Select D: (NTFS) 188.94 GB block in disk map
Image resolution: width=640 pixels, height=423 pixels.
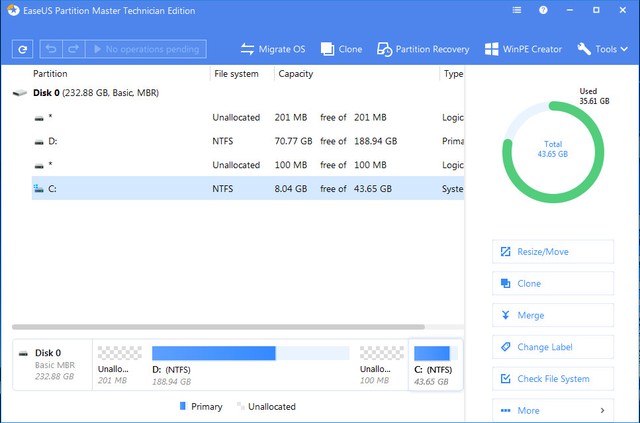[x=250, y=365]
